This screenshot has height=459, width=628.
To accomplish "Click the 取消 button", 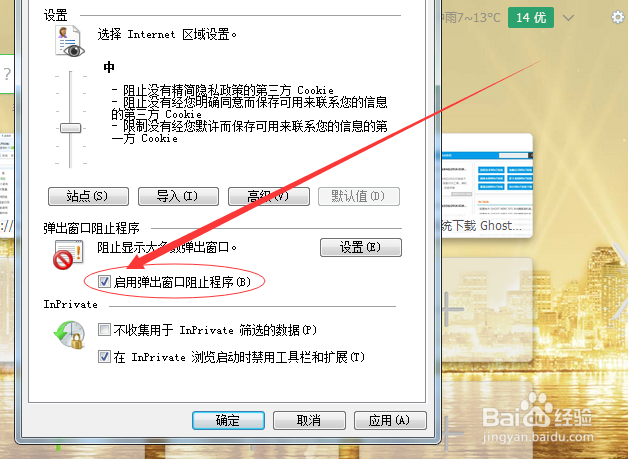I will [309, 421].
